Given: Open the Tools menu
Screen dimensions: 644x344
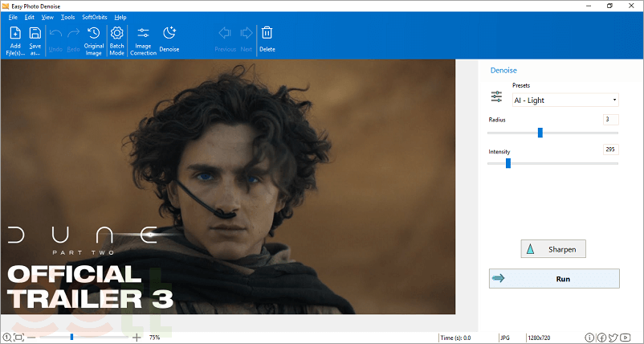Looking at the screenshot, I should tap(67, 17).
